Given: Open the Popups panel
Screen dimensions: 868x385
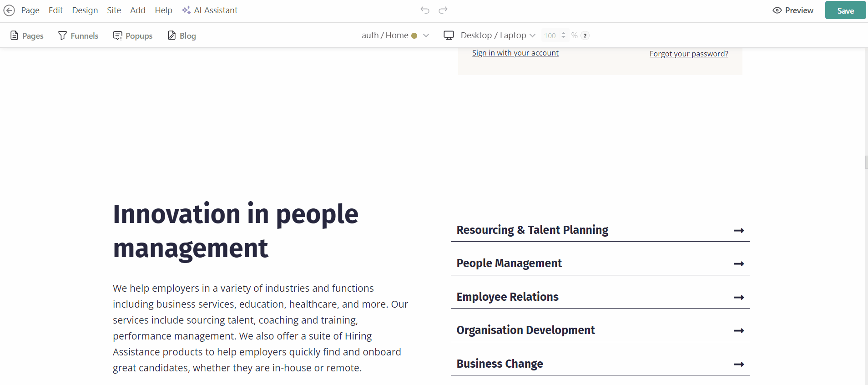Looking at the screenshot, I should [132, 35].
